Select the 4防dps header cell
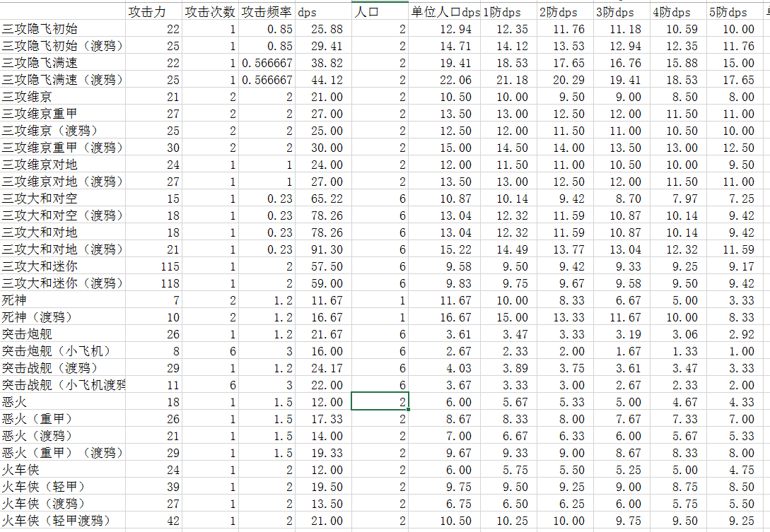 tap(677, 12)
